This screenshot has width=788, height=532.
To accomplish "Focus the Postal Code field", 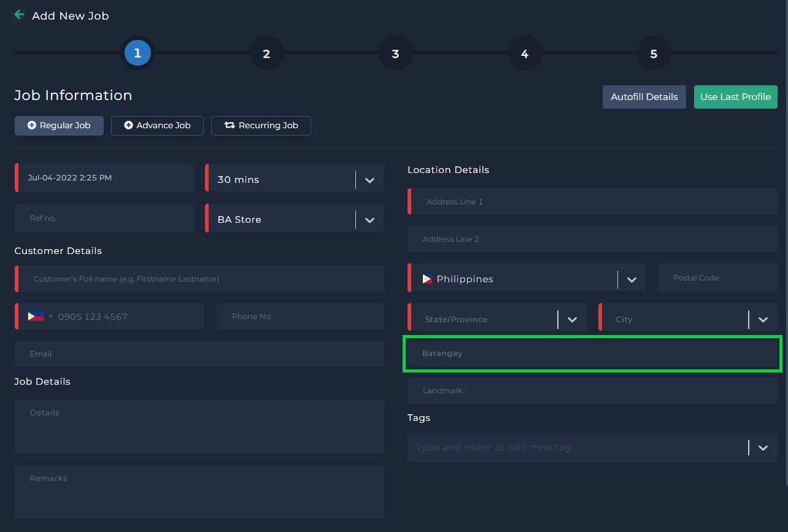I will [x=717, y=277].
